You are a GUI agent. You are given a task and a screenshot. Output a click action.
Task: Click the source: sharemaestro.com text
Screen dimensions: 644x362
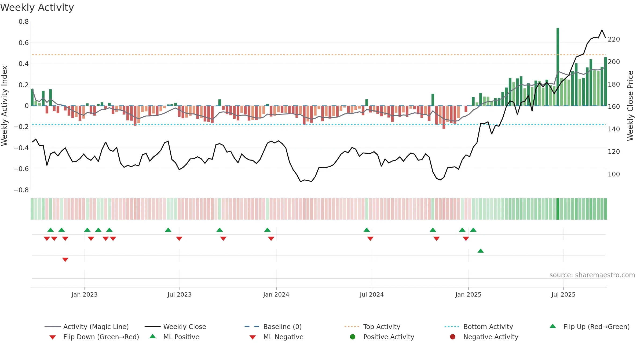[x=592, y=275]
